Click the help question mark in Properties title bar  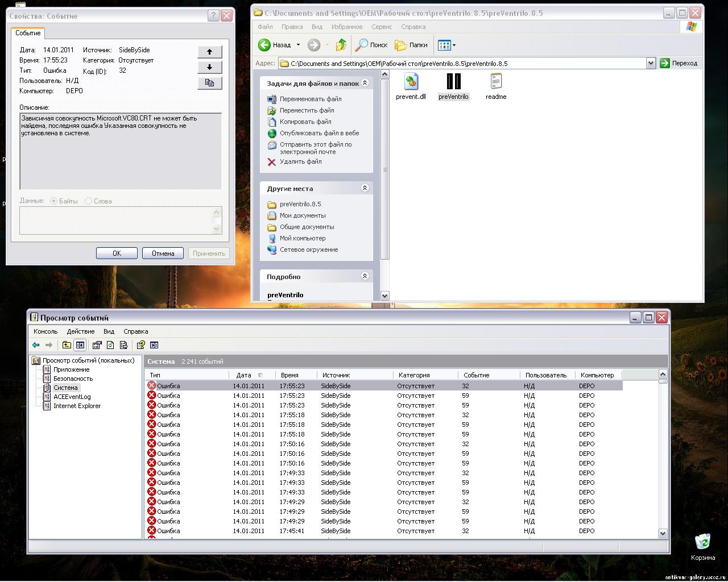pos(213,16)
